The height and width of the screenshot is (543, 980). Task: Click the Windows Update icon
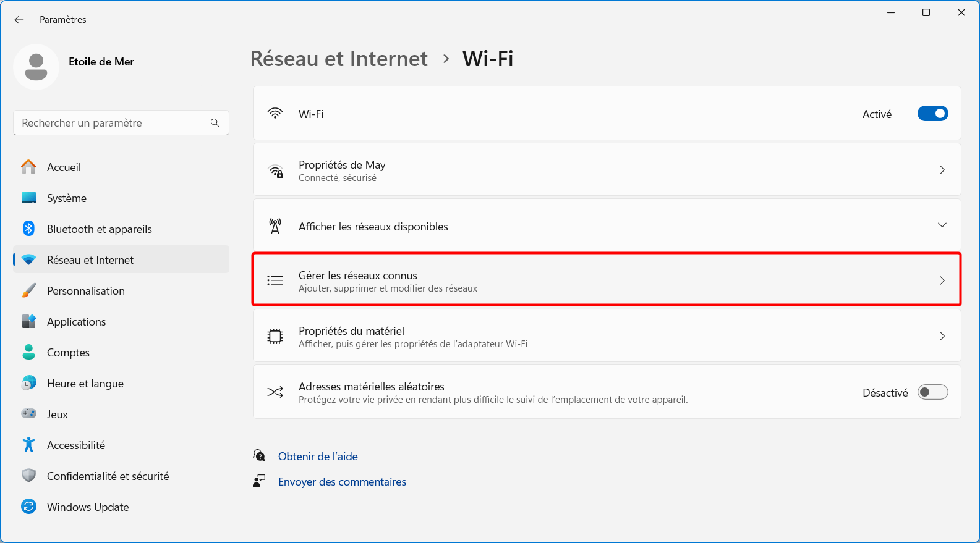click(28, 507)
